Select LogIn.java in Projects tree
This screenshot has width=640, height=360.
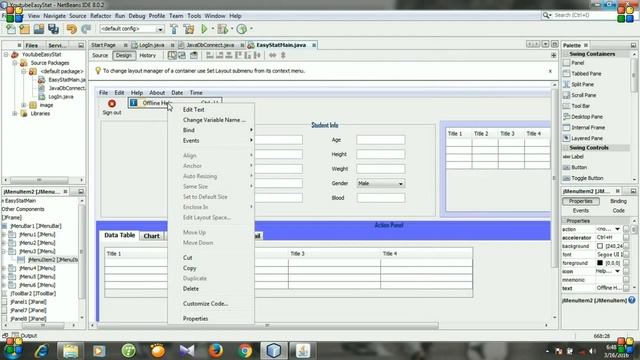tap(61, 97)
